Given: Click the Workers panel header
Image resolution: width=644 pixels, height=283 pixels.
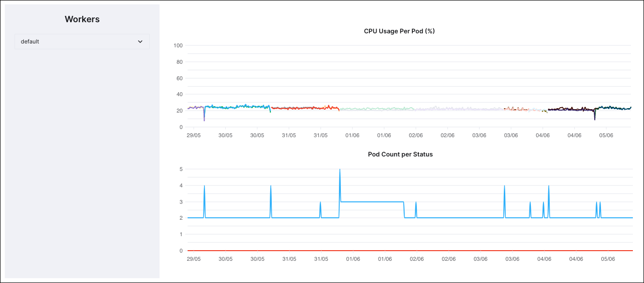Looking at the screenshot, I should pos(82,19).
